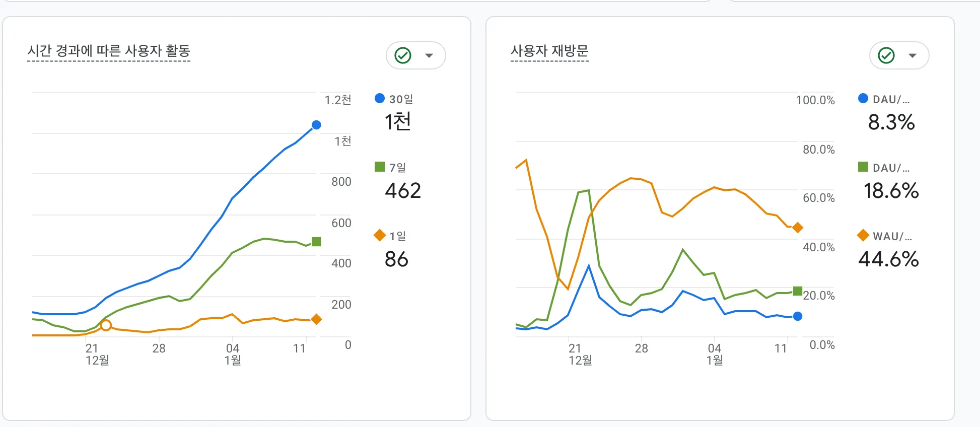Click blue circle 30일 legend marker
This screenshot has width=980, height=427.
click(380, 98)
